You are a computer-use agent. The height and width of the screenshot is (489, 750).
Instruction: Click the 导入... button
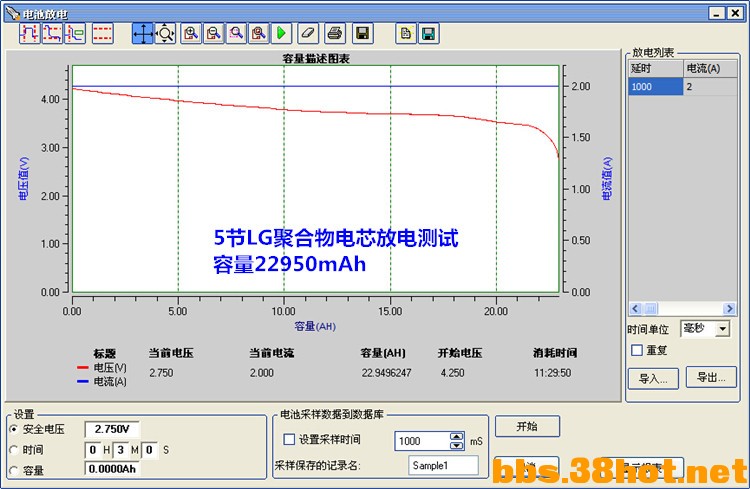tap(653, 378)
